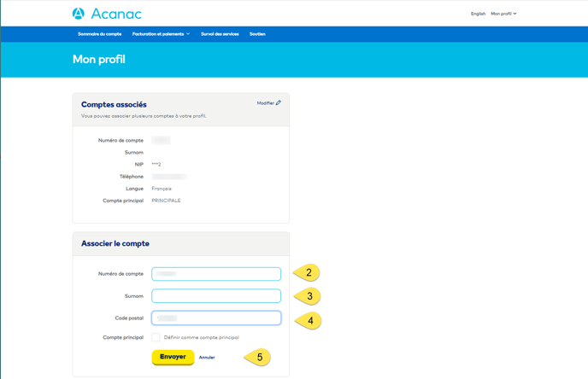This screenshot has height=379, width=588.
Task: Go to Survol des services
Action: click(220, 34)
